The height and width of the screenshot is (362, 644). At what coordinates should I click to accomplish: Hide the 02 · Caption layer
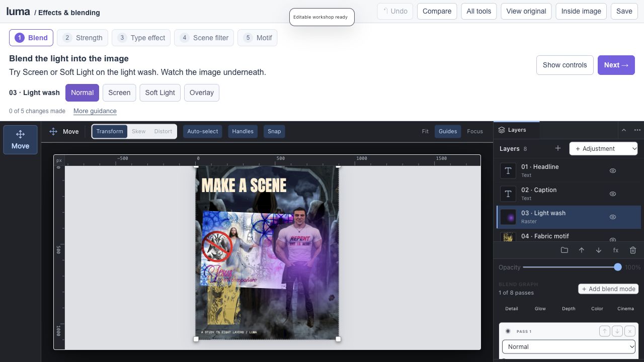[613, 194]
